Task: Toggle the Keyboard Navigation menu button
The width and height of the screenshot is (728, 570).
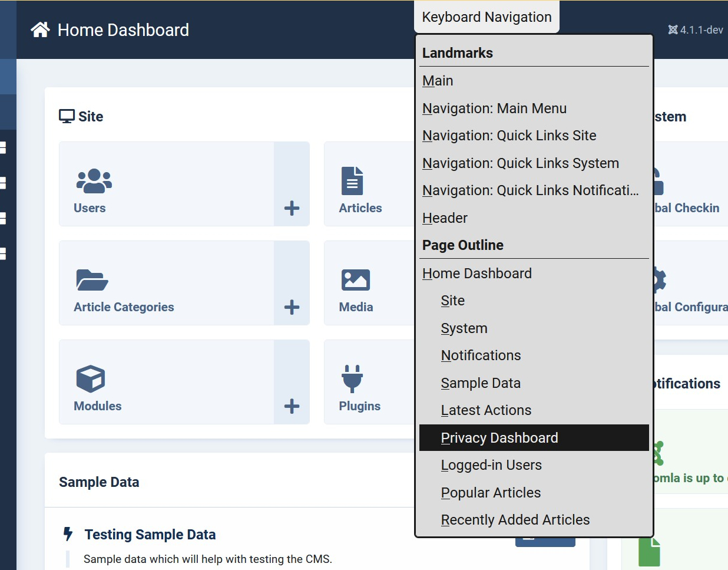Action: [487, 17]
